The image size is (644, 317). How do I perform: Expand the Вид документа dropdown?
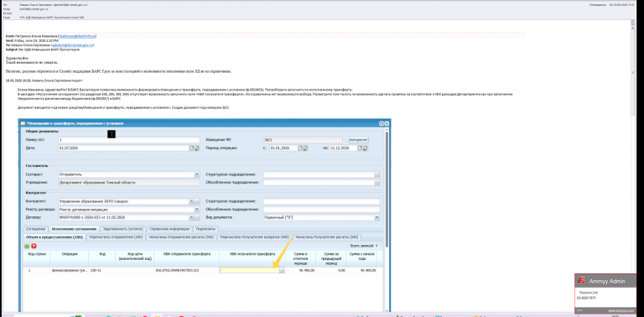point(377,217)
